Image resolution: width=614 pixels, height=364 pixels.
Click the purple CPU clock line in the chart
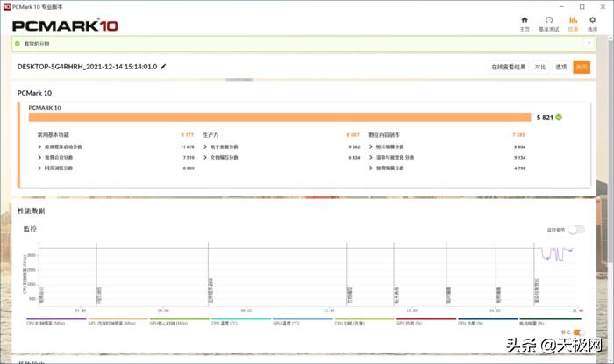(x=553, y=254)
